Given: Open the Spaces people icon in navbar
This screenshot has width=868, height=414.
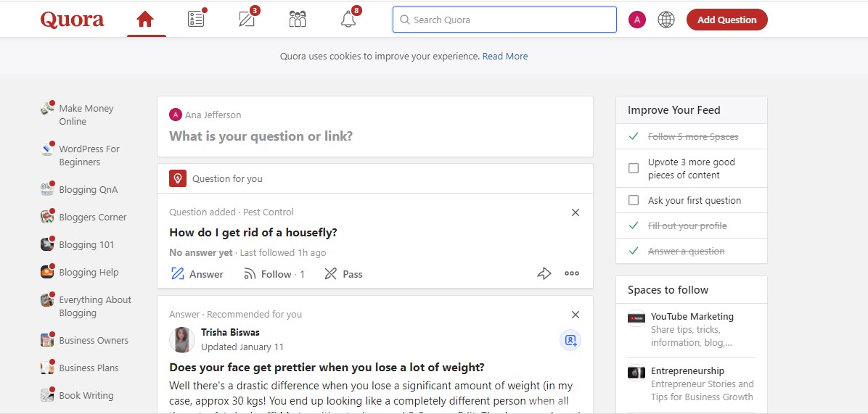Looking at the screenshot, I should (298, 20).
